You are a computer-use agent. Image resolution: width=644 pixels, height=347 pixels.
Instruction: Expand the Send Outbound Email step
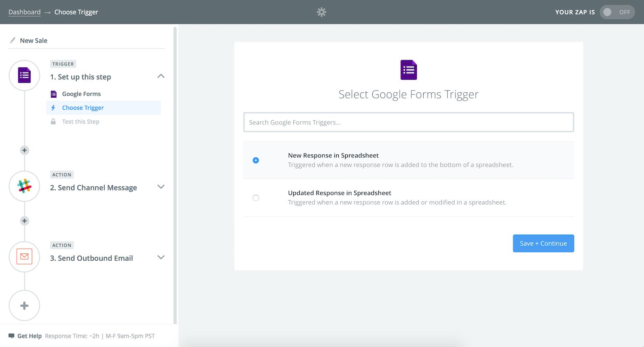click(161, 257)
